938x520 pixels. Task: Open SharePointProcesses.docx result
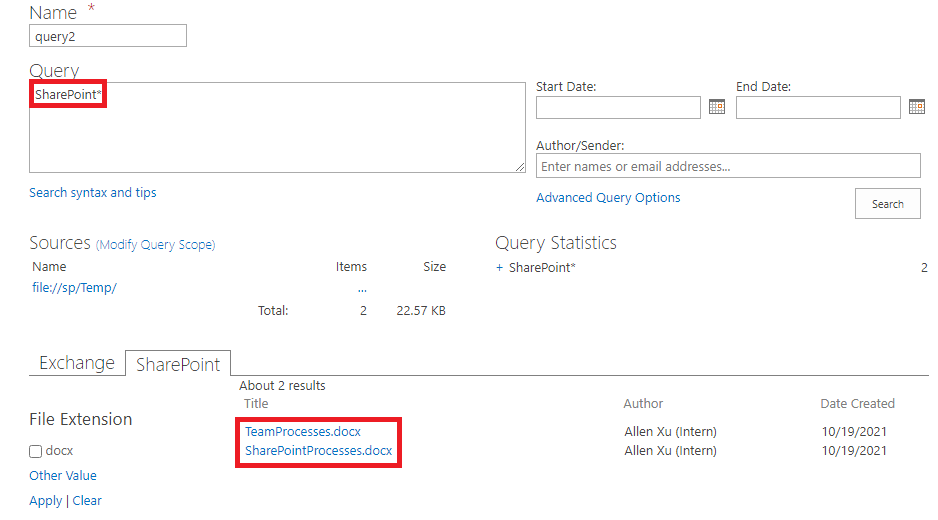coord(319,451)
